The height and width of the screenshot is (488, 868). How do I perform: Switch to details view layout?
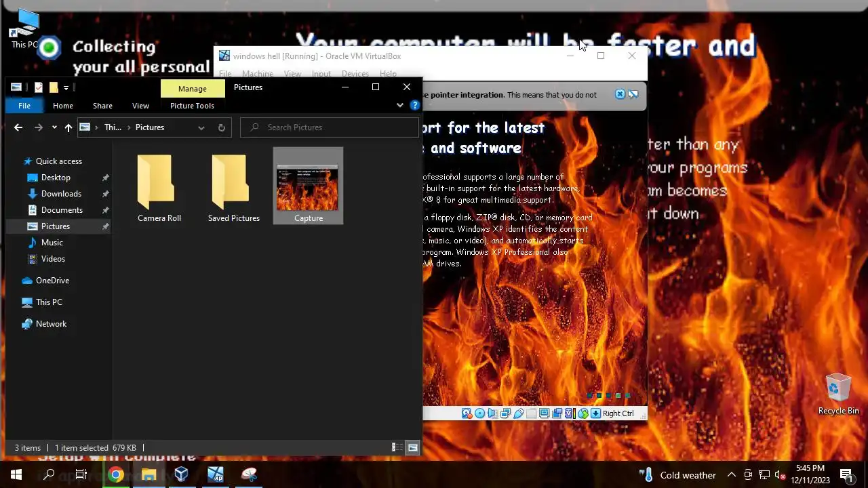coord(397,447)
